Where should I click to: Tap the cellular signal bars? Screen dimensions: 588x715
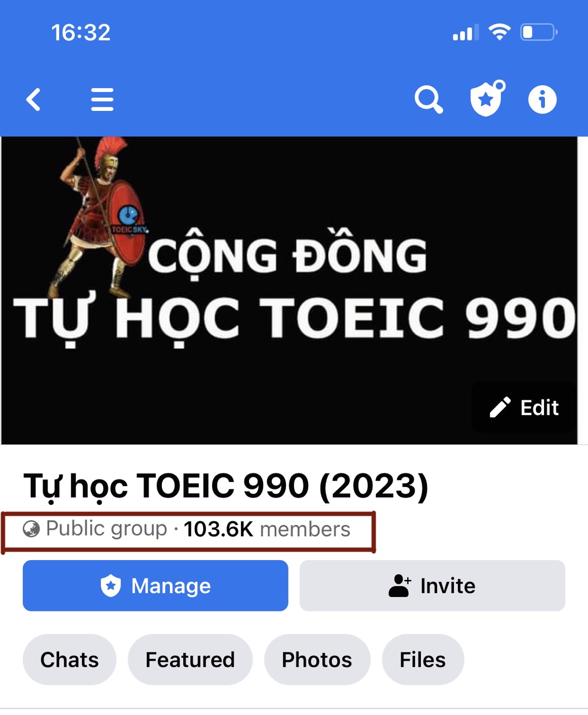point(466,33)
